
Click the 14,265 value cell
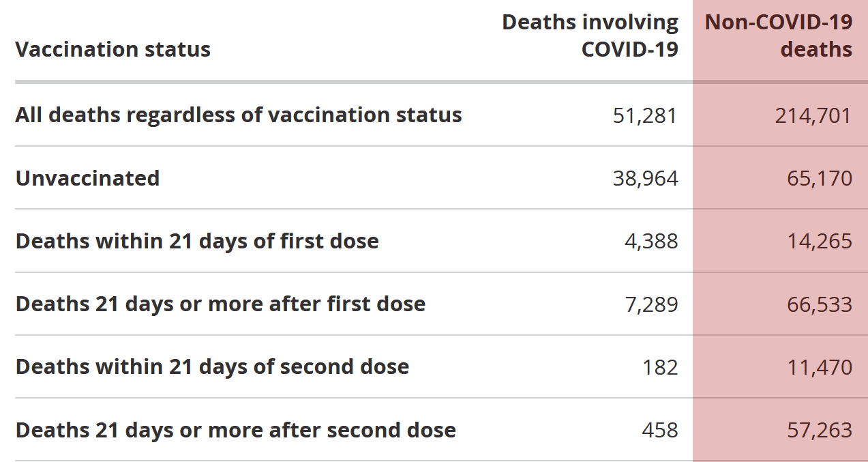(819, 242)
